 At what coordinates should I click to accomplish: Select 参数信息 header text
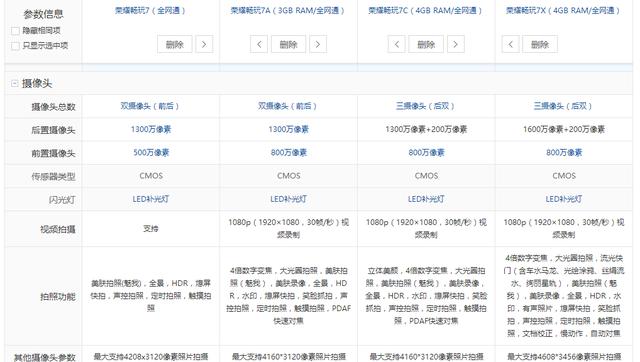coord(43,15)
